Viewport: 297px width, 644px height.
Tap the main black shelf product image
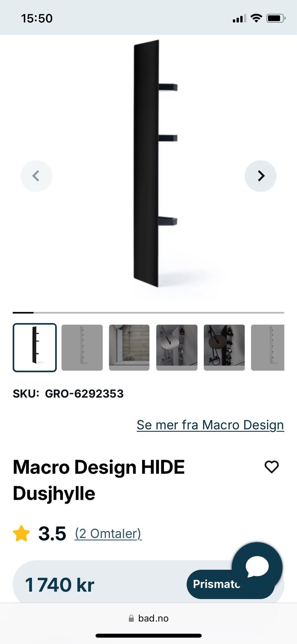(x=156, y=164)
